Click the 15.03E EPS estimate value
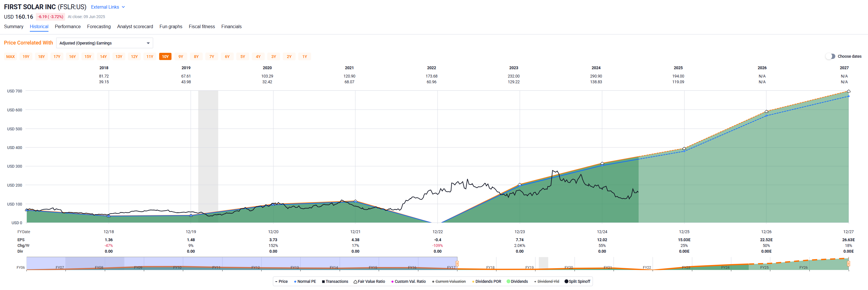The image size is (868, 290). coord(684,240)
